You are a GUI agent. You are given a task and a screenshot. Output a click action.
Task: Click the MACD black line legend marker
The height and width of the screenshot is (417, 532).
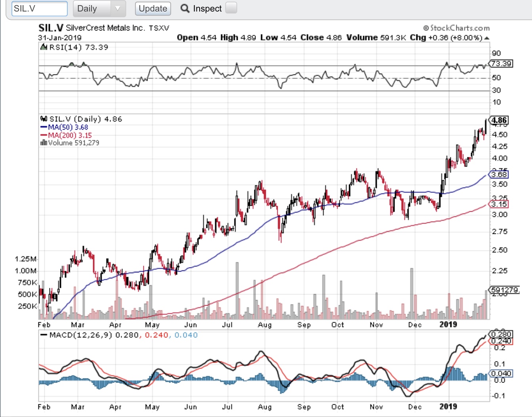[44, 335]
